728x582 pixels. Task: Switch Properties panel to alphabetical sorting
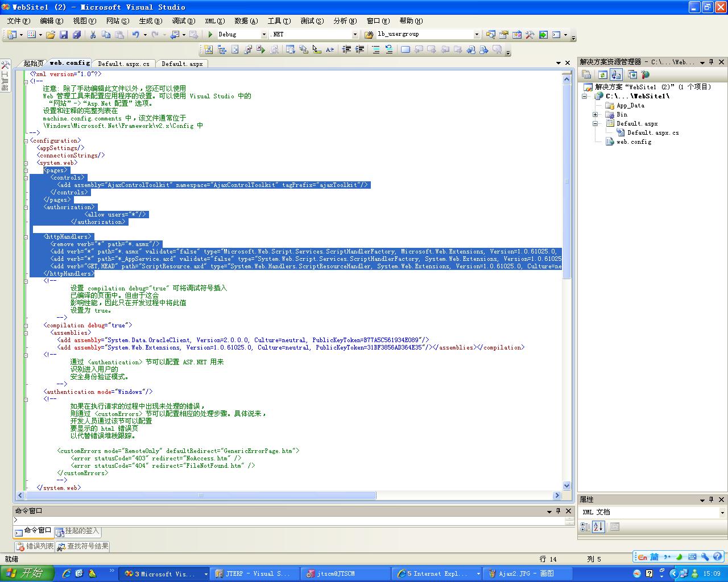coord(598,527)
